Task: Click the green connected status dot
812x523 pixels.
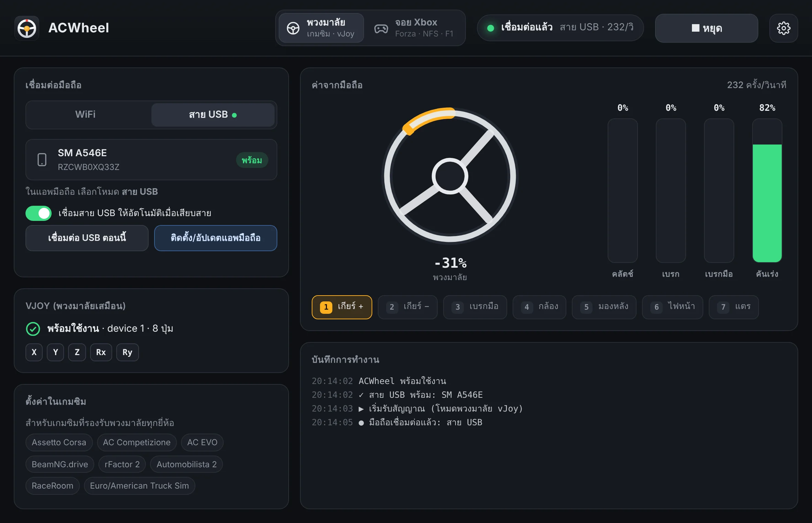Action: point(491,28)
